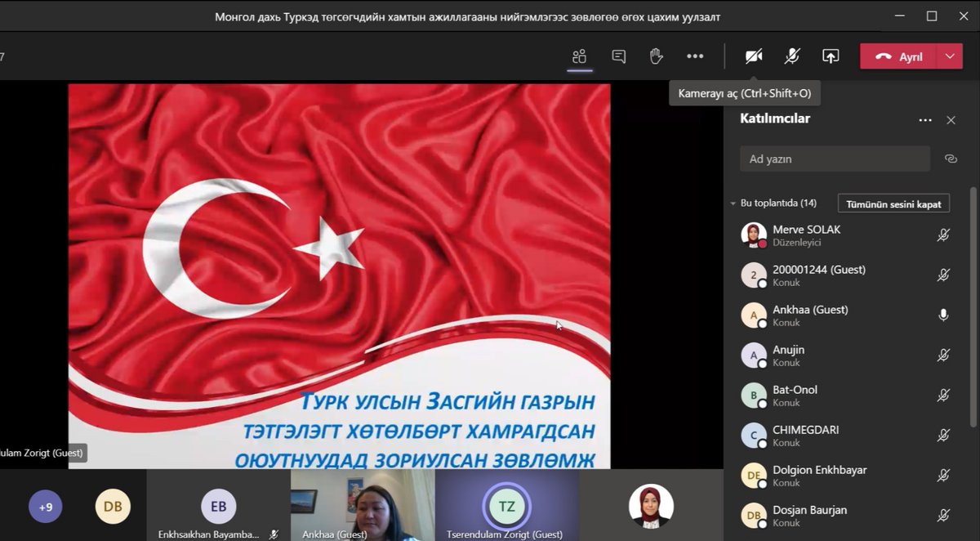Select participant CHIMEGDARI
980x541 pixels.
point(846,436)
